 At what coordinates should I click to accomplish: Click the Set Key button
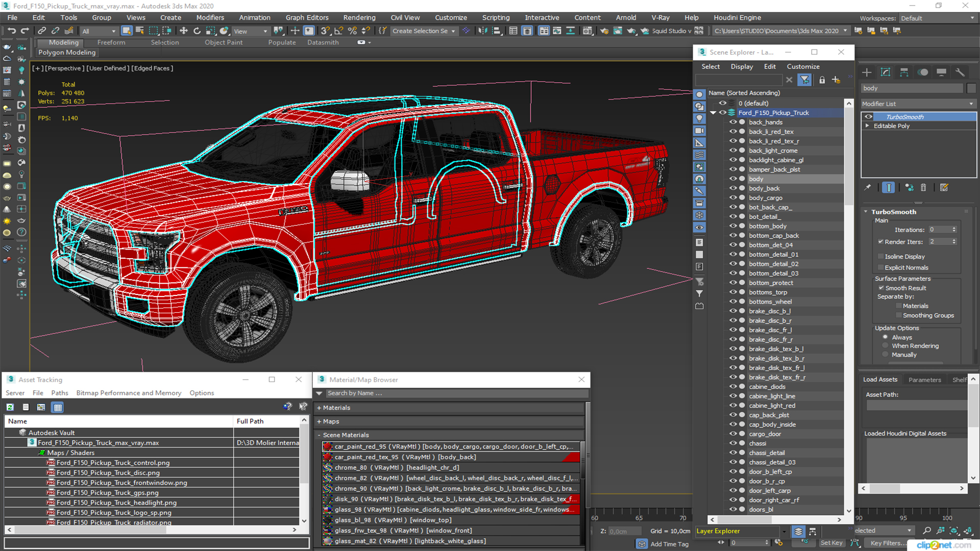(831, 543)
